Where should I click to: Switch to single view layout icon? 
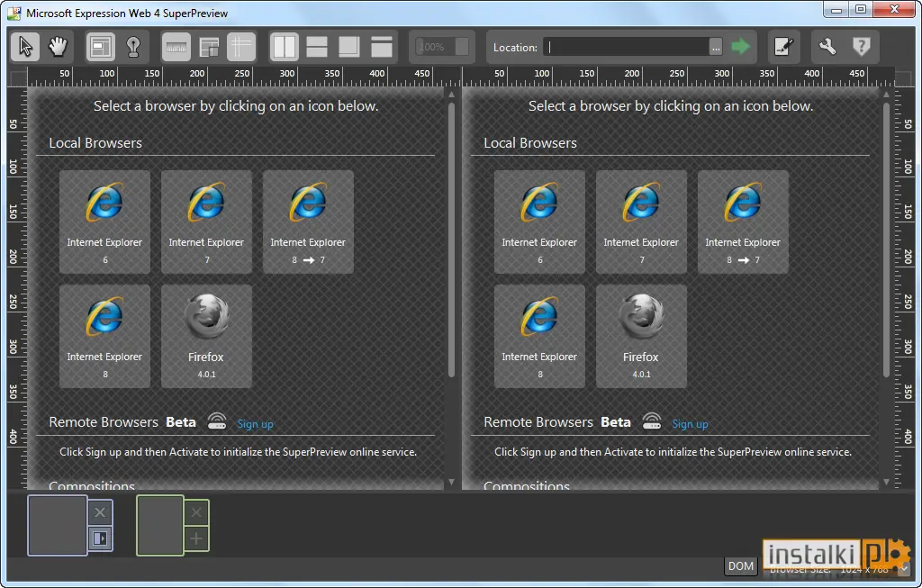coord(382,47)
